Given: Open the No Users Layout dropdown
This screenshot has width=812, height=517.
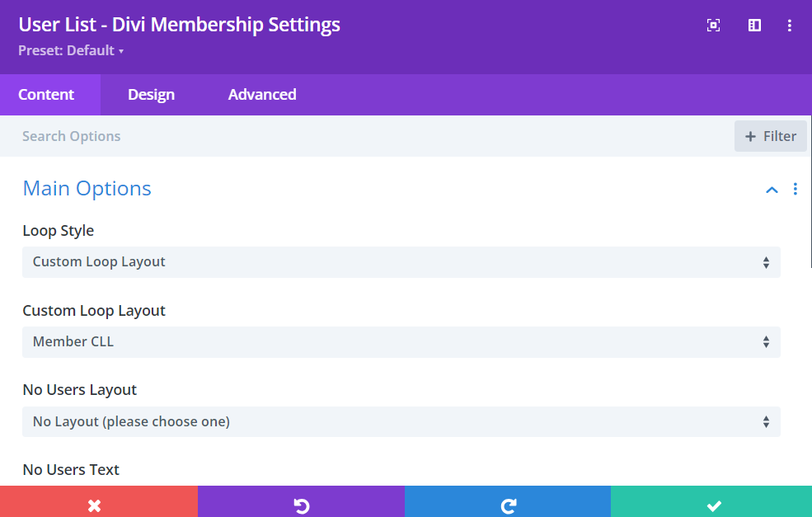Looking at the screenshot, I should tap(401, 421).
